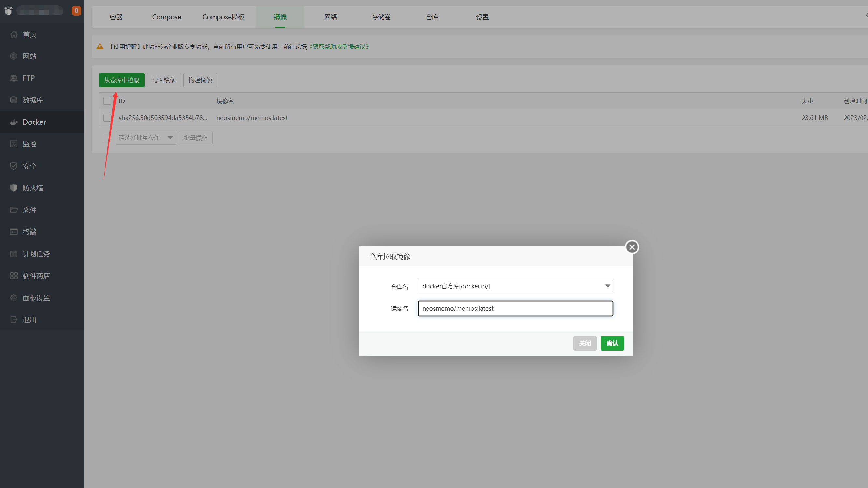Viewport: 868px width, 488px height.
Task: Click the gear icon beside 面板设置
Action: coord(13,298)
